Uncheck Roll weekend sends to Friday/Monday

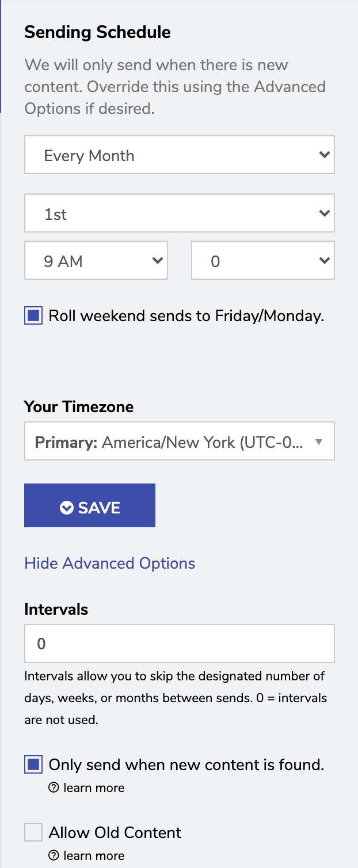[x=33, y=315]
